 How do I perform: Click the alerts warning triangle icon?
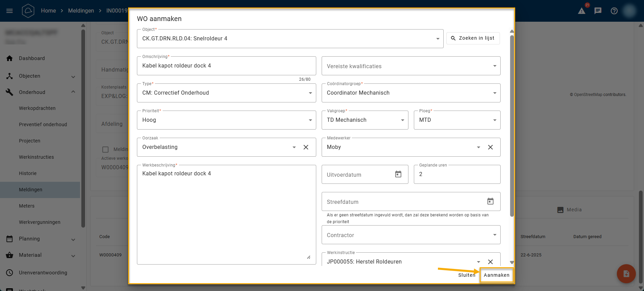coord(582,11)
